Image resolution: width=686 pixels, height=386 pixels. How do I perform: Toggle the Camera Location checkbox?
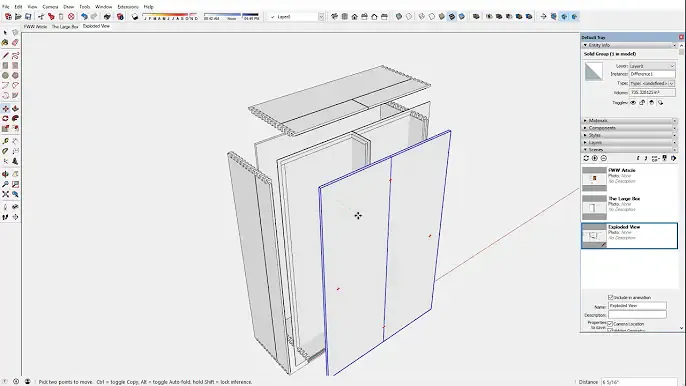[x=610, y=324]
